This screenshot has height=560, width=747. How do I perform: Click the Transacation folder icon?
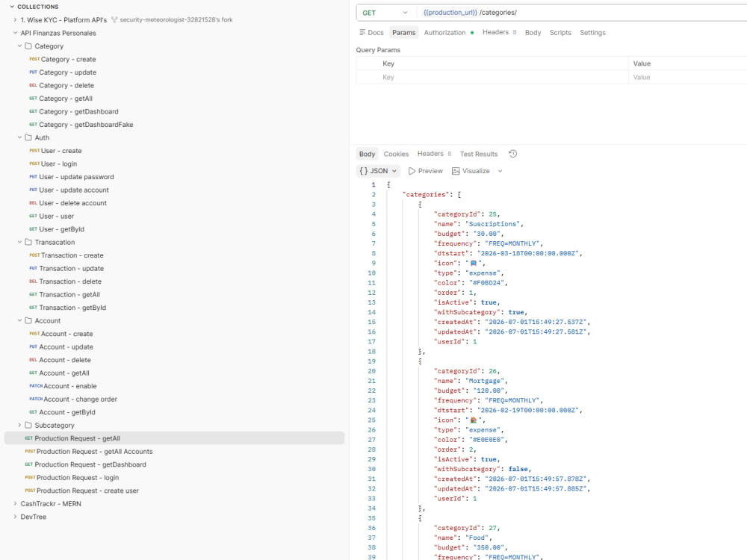tap(28, 242)
